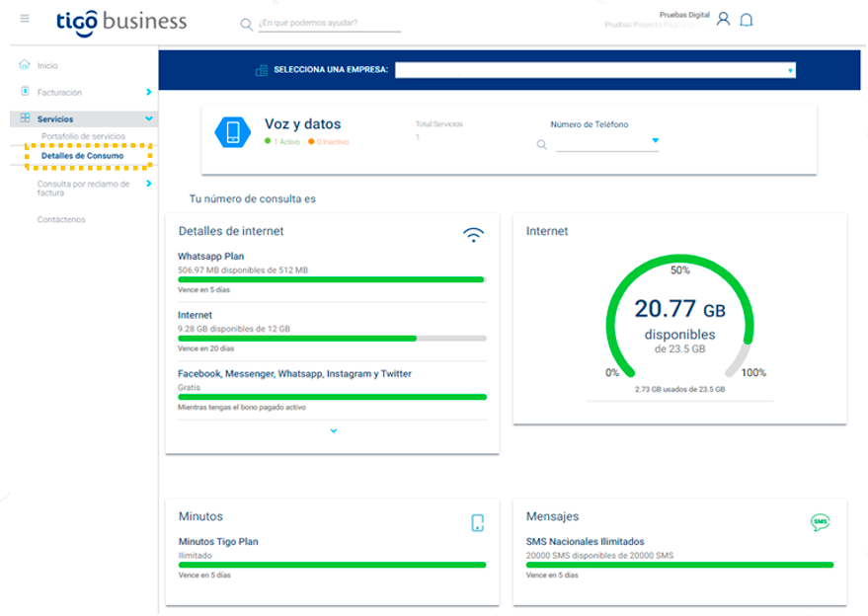Expand Consulta por reclamo de factura chevron
The width and height of the screenshot is (868, 616).
(148, 184)
